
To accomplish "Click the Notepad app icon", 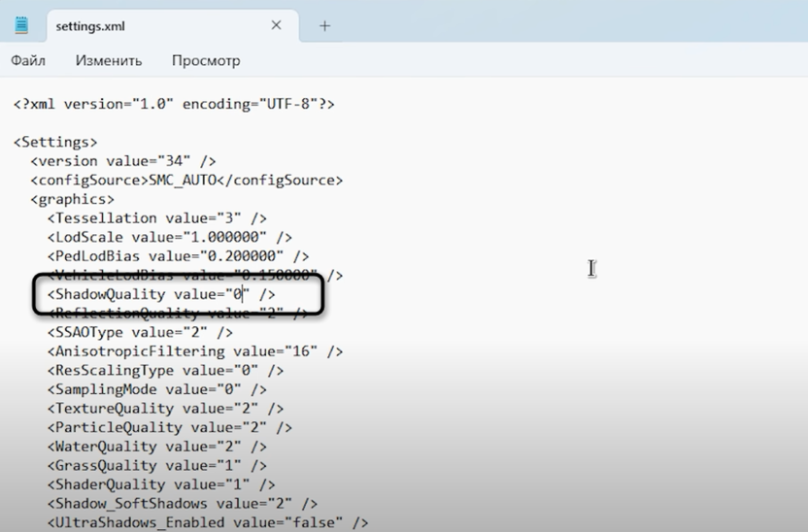I will pyautogui.click(x=21, y=25).
